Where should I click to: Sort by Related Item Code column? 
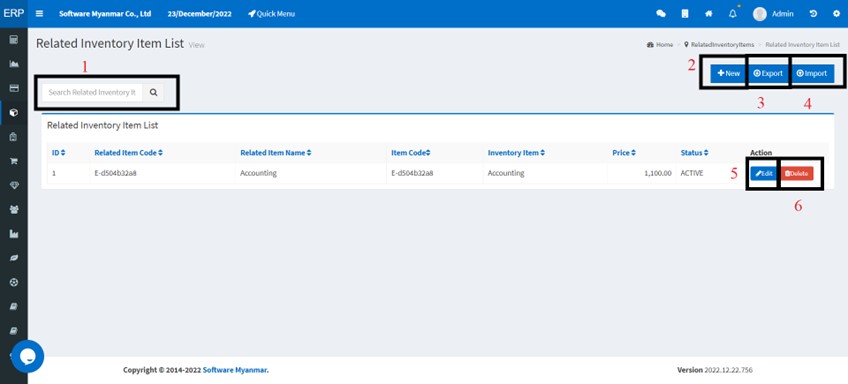pos(128,153)
